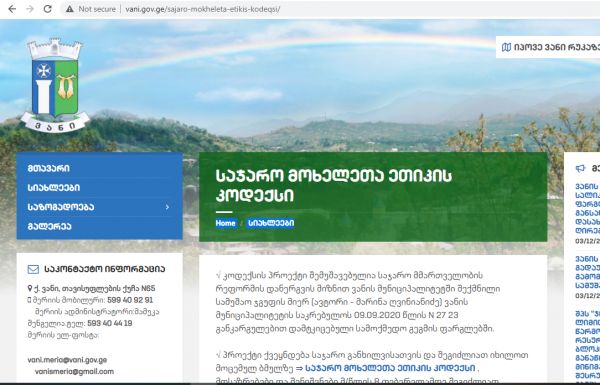Click the envelope icon beside საკონტაქტო ინფორმაცია
Screen dimensions: 600x385
(33, 269)
